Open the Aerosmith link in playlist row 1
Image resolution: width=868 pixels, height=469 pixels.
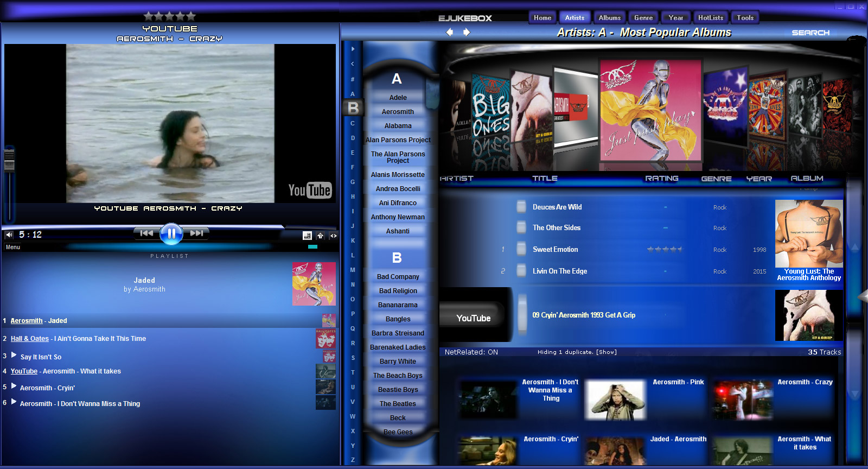[27, 321]
